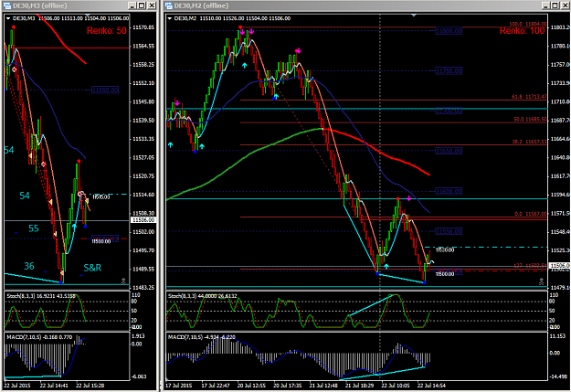
Task: Click the '22 Jul 10:05' time label in M2
Action: click(396, 386)
